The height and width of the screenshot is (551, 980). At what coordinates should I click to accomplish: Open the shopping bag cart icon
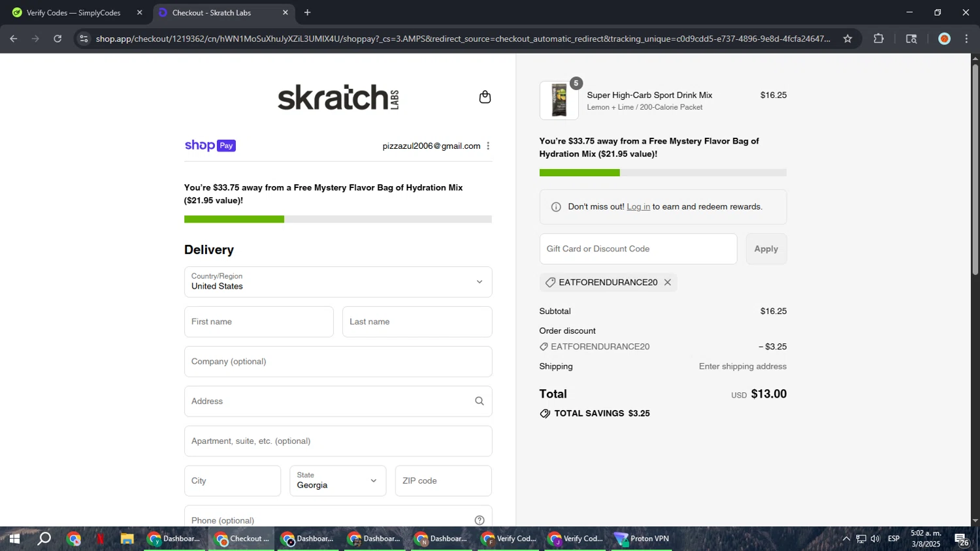tap(485, 97)
